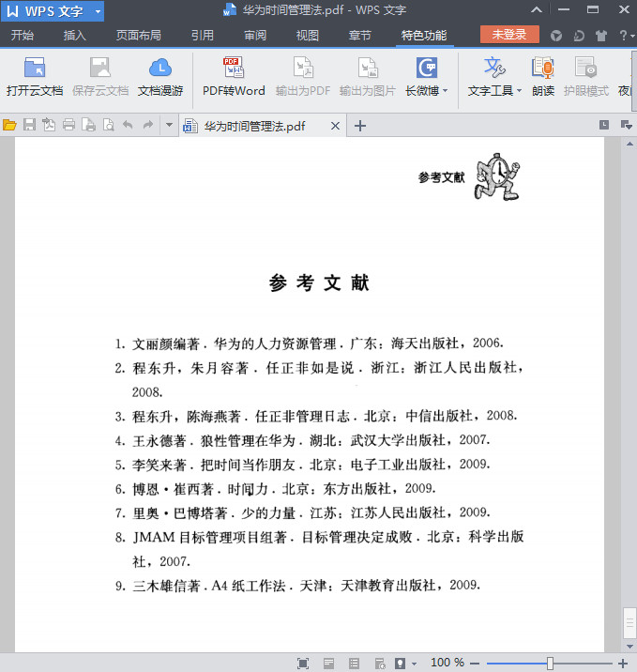
Task: Add a new document tab with plus
Action: click(x=360, y=126)
